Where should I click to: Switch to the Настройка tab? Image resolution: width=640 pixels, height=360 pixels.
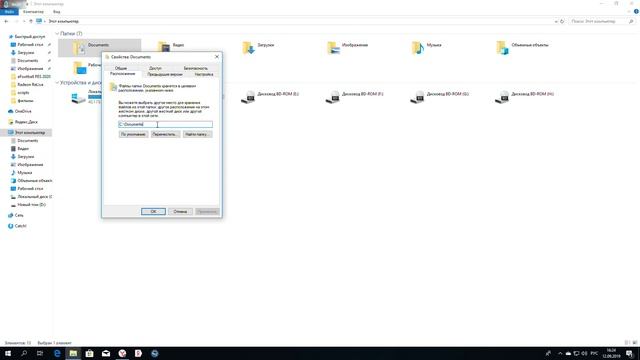[x=204, y=74]
